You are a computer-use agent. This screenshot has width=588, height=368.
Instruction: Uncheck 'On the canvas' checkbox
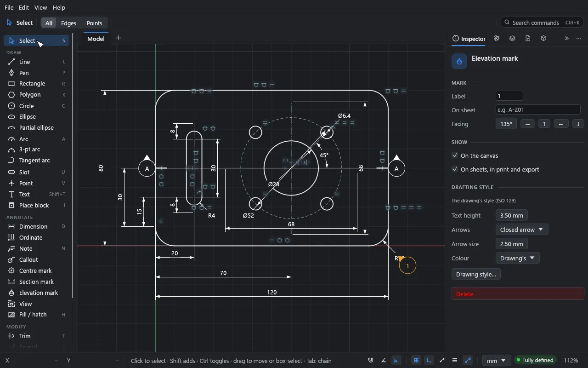[455, 155]
